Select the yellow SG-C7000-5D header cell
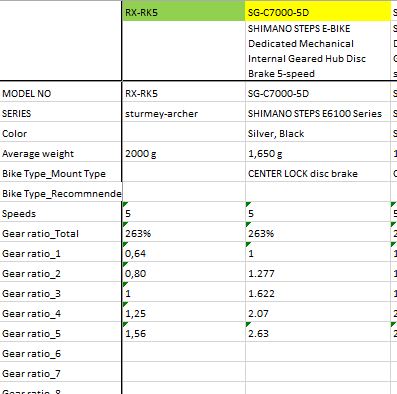The image size is (397, 394). point(318,13)
